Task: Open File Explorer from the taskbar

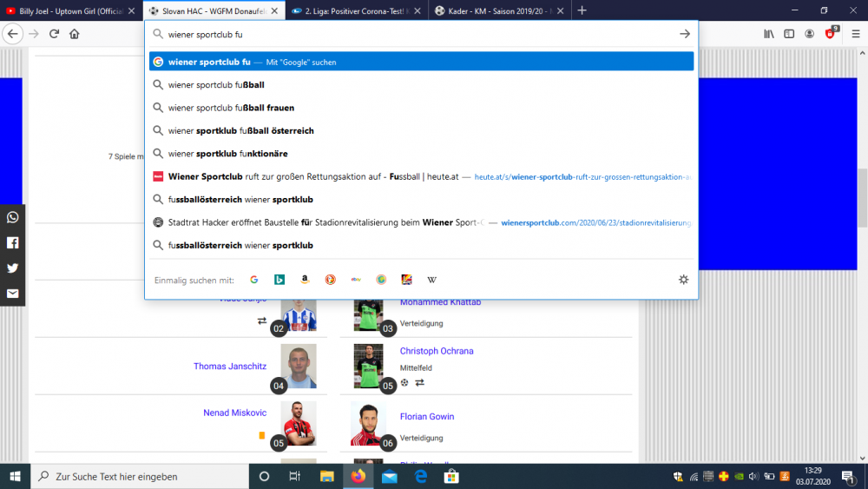Action: click(x=326, y=476)
